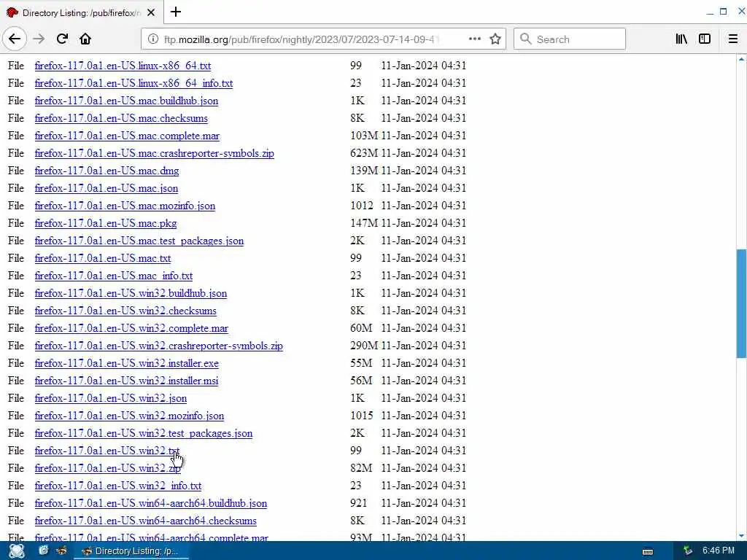Close the Directory Listing tab
This screenshot has height=560, width=747.
tap(151, 13)
